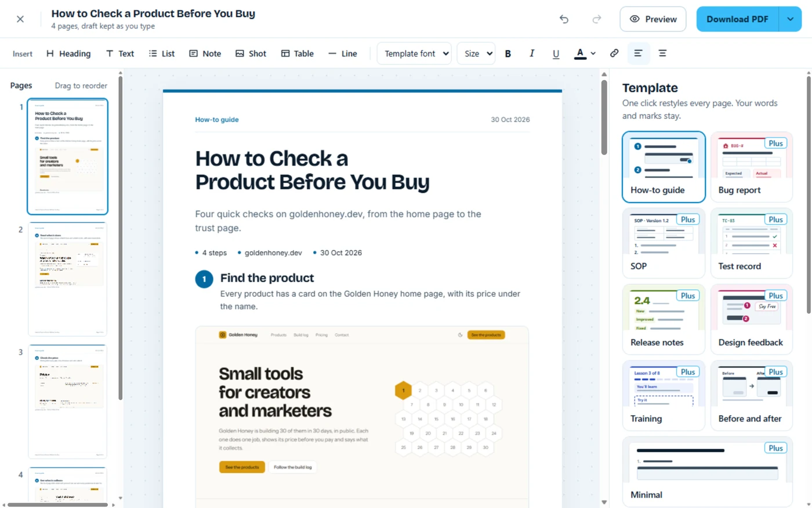This screenshot has width=812, height=508.
Task: Insert a List block
Action: point(162,53)
